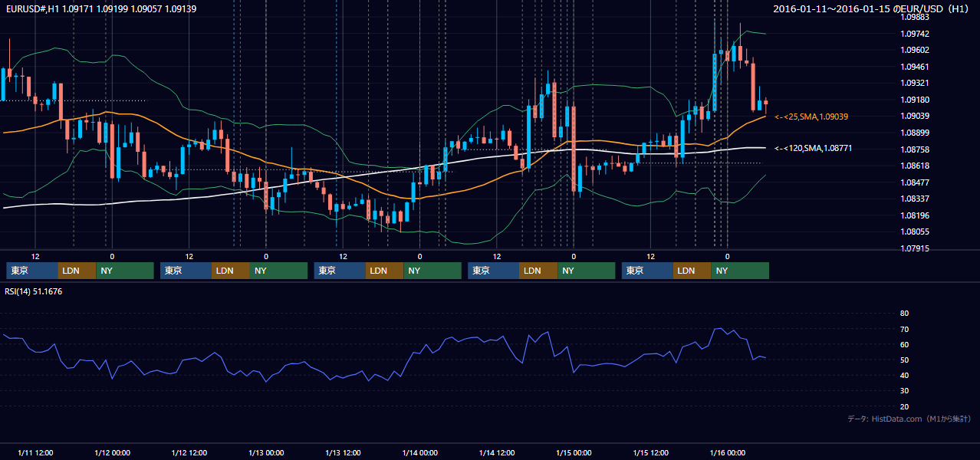Viewport: 980px width, 460px height.
Task: Select the 1.09602 price axis label
Action: pyautogui.click(x=916, y=50)
